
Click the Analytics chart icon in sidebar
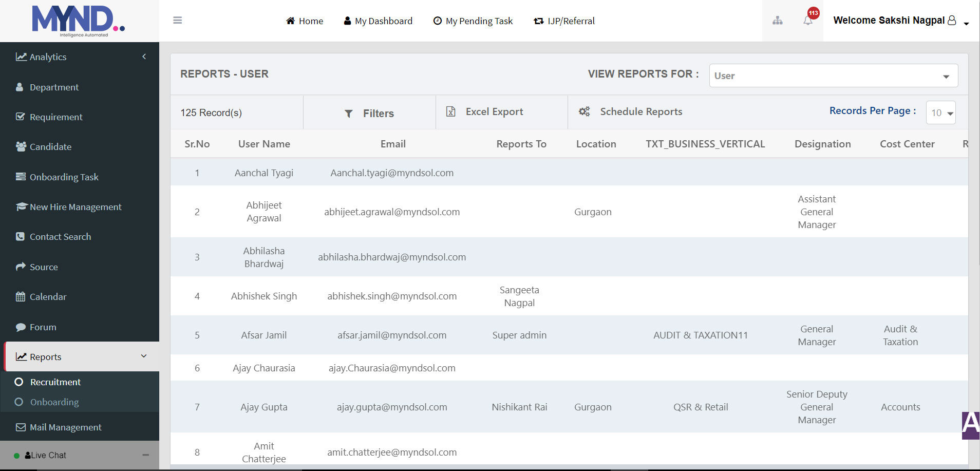click(21, 57)
